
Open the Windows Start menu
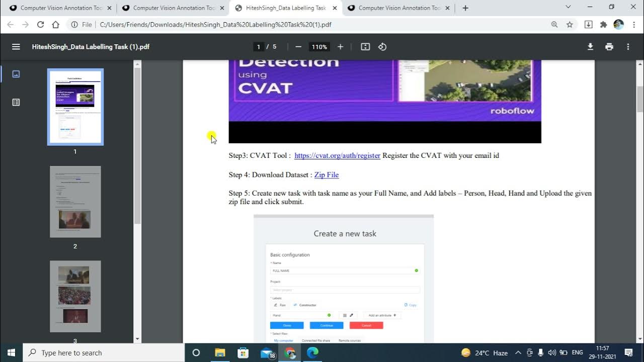click(11, 352)
